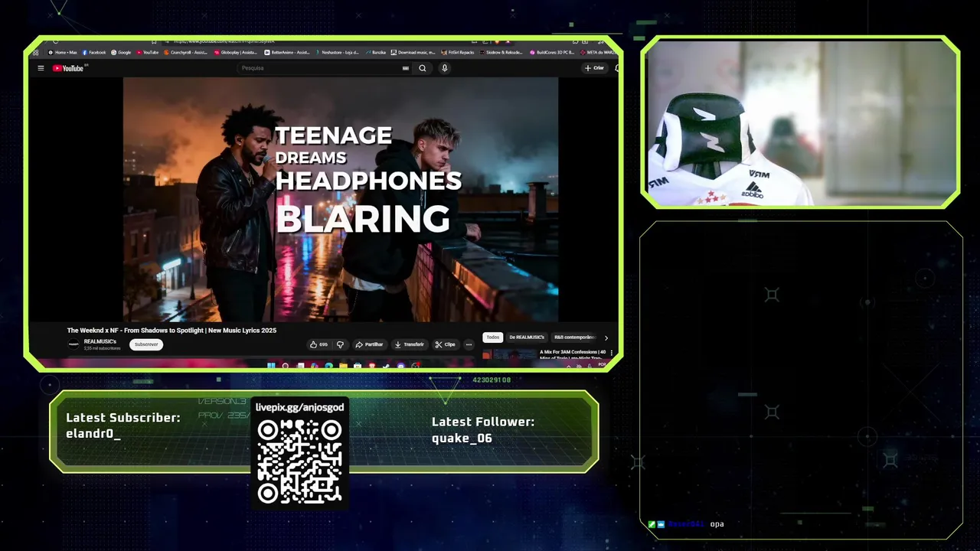Click the YouTube logo to go home
The height and width of the screenshot is (551, 980).
click(68, 68)
